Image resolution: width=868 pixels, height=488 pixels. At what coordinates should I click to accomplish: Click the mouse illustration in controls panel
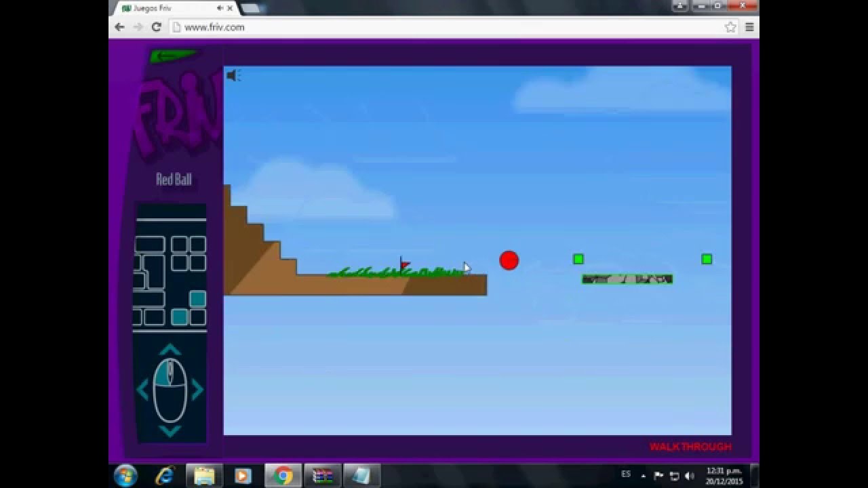point(170,390)
